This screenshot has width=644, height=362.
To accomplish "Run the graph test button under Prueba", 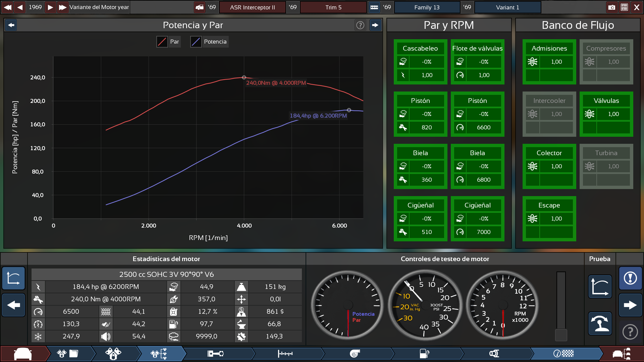I will (x=600, y=287).
